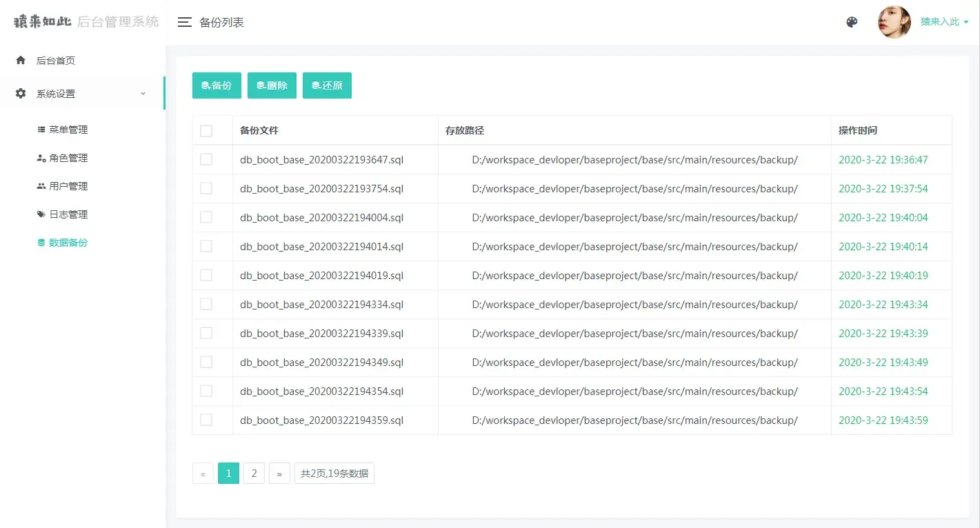
Task: Click the hamburger icon beside 备份列表
Action: 184,21
